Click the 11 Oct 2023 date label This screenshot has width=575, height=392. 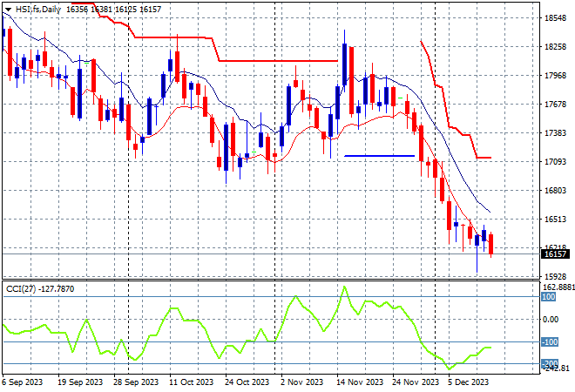point(192,382)
